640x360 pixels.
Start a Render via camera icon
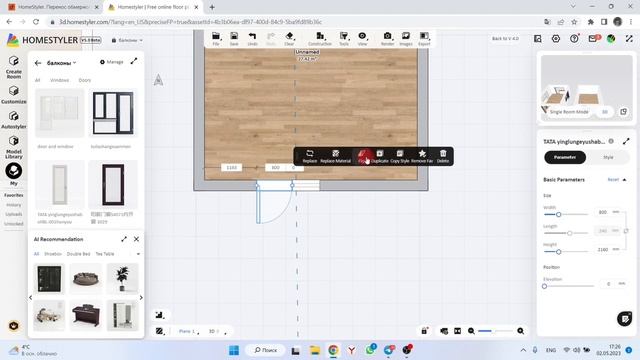coord(387,39)
